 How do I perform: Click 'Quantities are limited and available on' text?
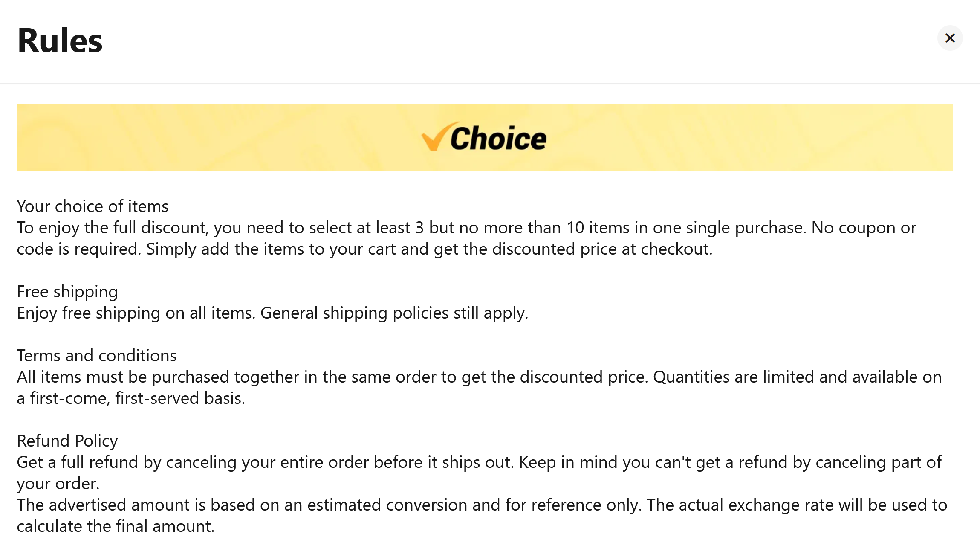797,377
